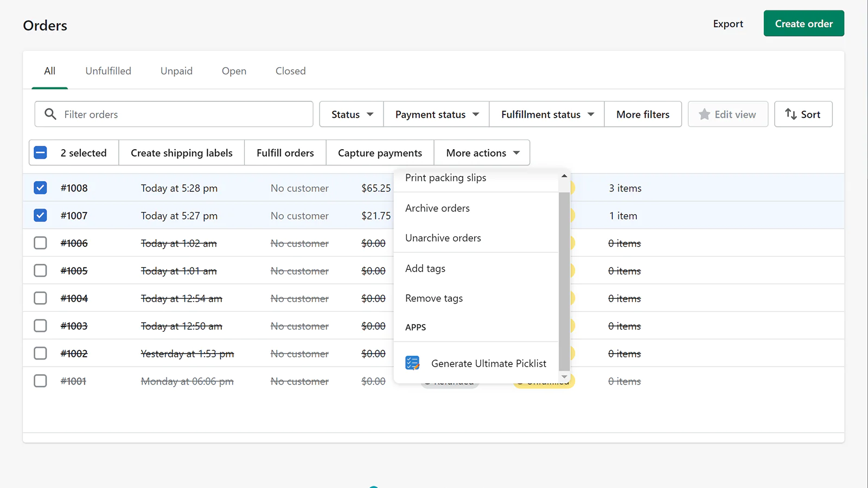The height and width of the screenshot is (488, 868).
Task: Uncheck order #1007 checkbox
Action: tap(41, 216)
